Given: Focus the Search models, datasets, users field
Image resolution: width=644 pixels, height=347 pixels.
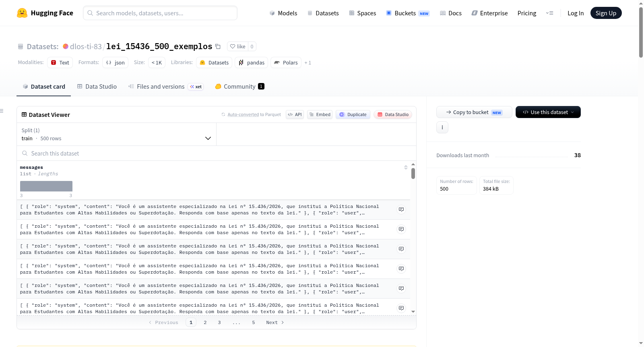Looking at the screenshot, I should (160, 13).
